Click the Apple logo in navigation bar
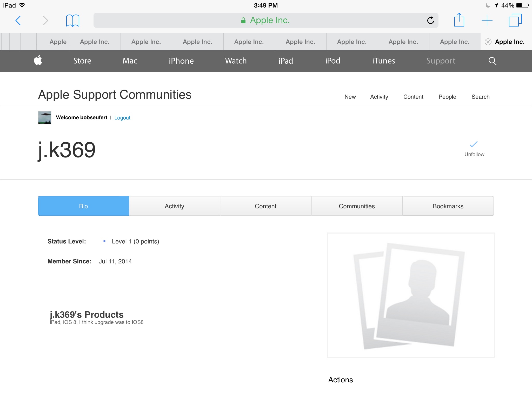This screenshot has width=532, height=399. pyautogui.click(x=38, y=61)
